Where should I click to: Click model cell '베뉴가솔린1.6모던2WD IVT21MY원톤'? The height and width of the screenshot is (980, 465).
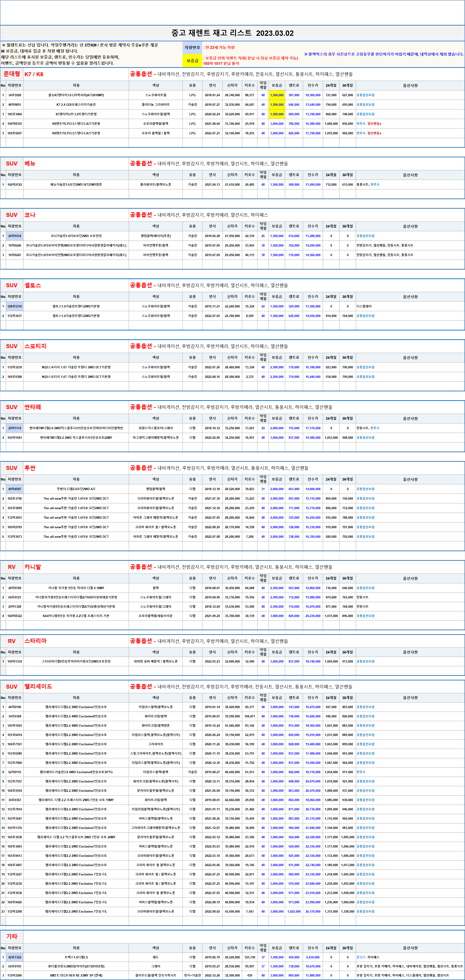(x=76, y=185)
